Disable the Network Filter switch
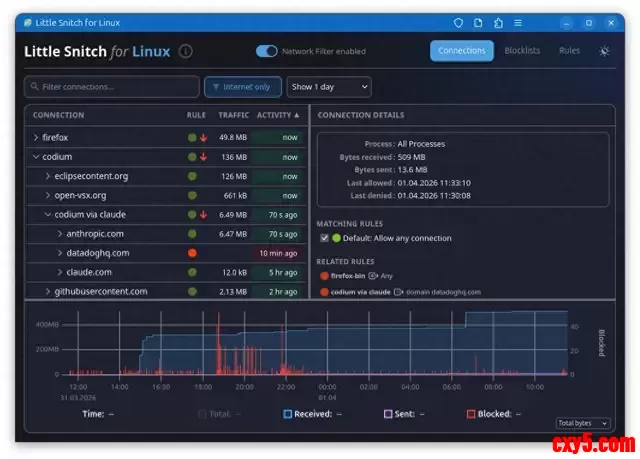 click(267, 51)
